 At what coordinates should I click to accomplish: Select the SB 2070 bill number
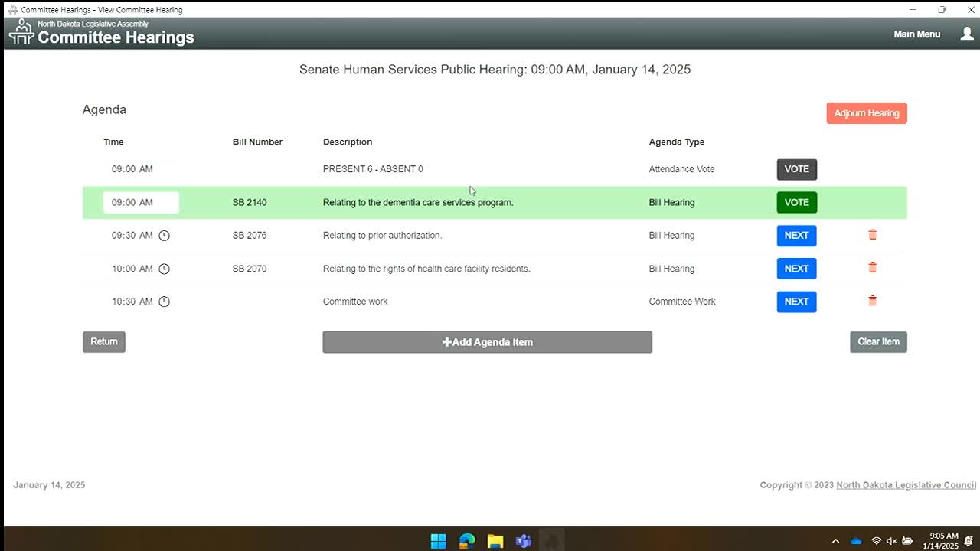click(250, 269)
